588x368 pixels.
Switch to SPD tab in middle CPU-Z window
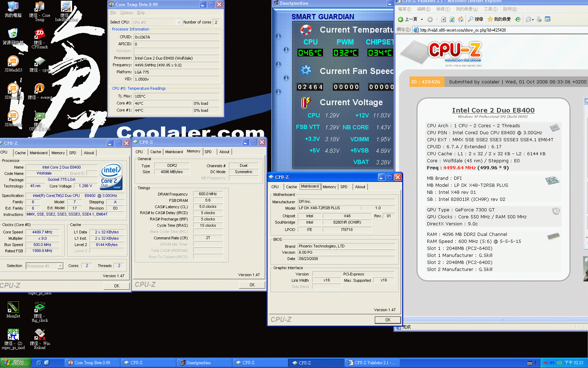pyautogui.click(x=208, y=152)
